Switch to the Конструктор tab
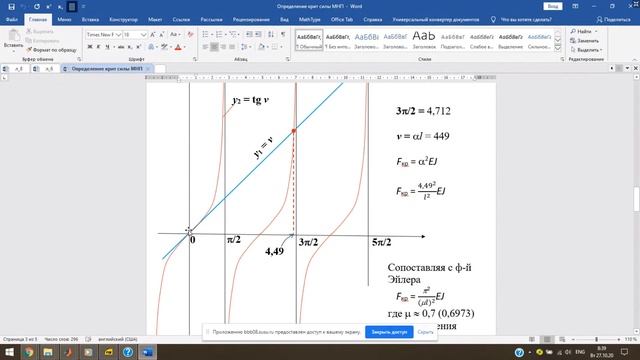Image resolution: width=640 pixels, height=360 pixels. [x=123, y=20]
